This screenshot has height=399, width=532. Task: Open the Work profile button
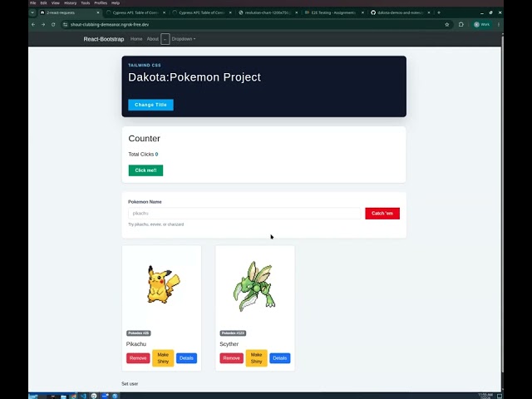[x=482, y=24]
